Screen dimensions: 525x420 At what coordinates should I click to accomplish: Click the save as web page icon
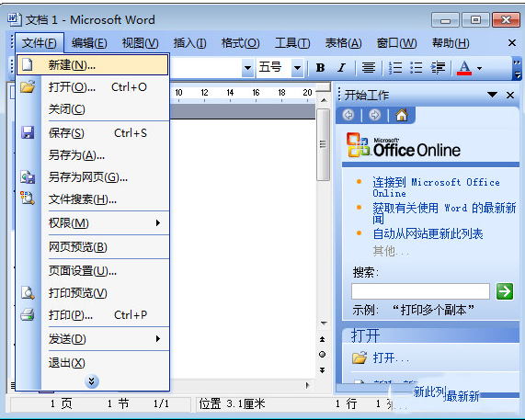tap(28, 177)
